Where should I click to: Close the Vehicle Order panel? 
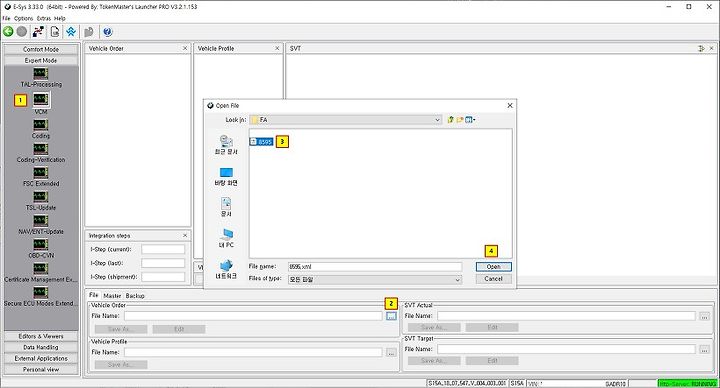pyautogui.click(x=185, y=48)
